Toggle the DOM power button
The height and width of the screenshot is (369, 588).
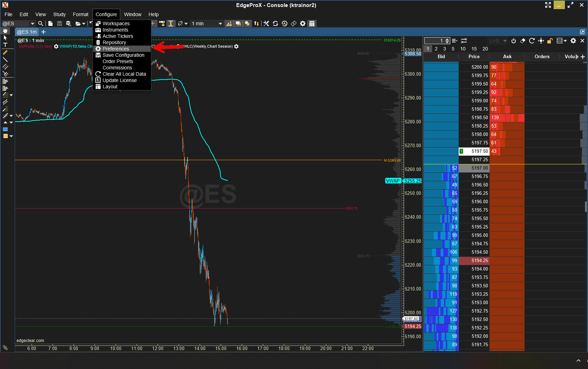[513, 41]
